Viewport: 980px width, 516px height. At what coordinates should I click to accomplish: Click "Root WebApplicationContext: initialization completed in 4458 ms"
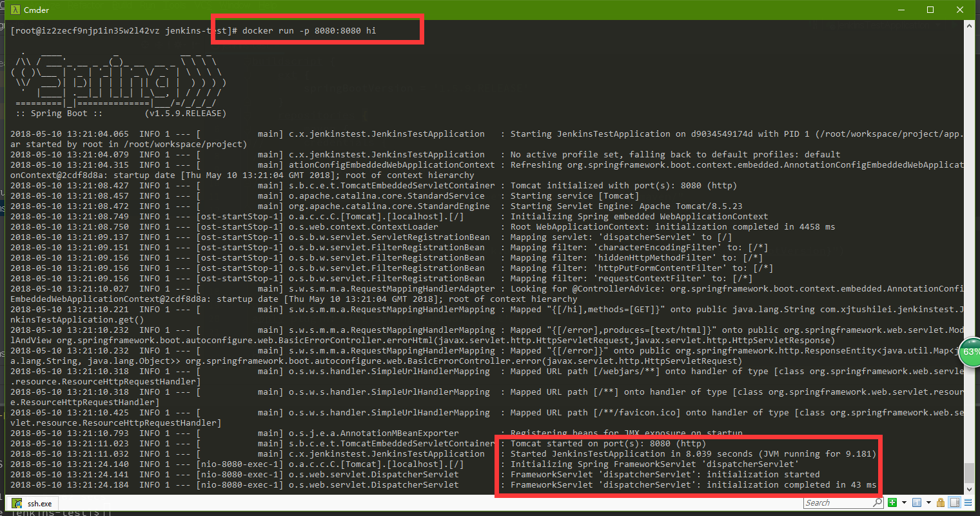[x=673, y=226]
